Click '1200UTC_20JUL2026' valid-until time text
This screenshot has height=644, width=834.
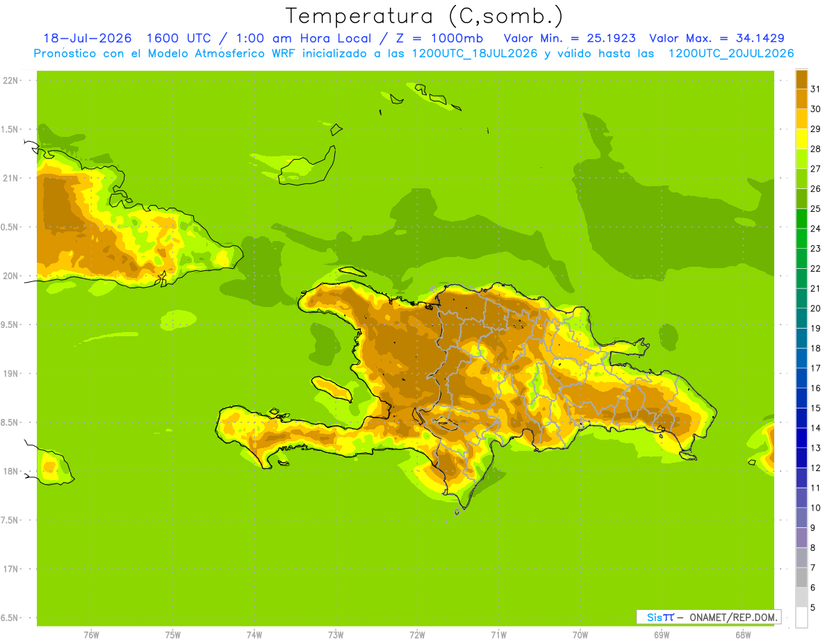tap(731, 53)
